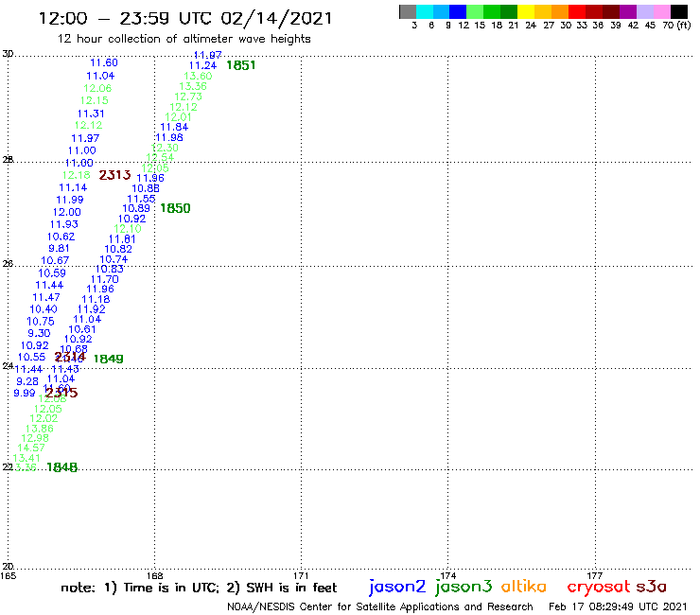Click the green wave height '14.57'

click(x=31, y=448)
